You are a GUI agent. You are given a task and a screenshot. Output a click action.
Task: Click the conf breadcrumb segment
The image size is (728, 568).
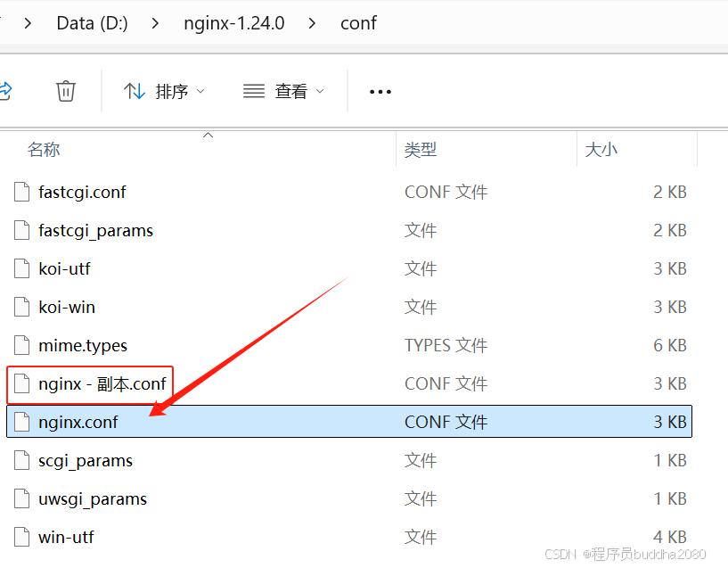tap(358, 23)
